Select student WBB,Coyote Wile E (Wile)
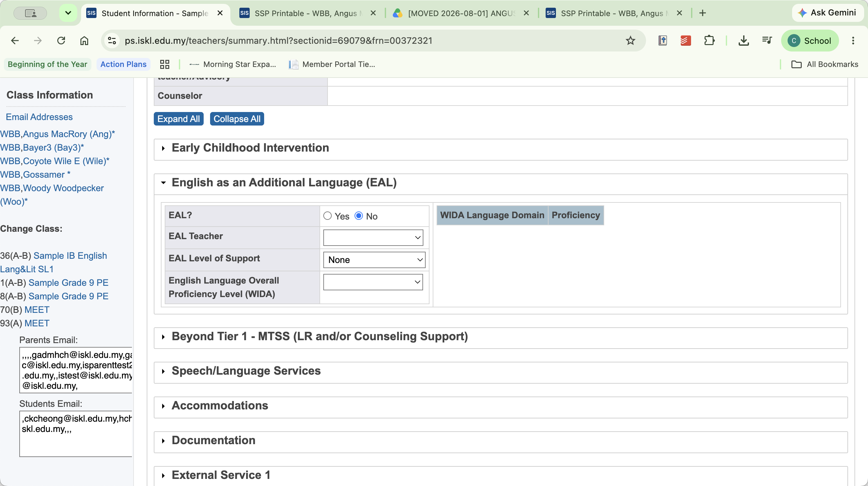Screen dimensions: 868x486 (55, 161)
